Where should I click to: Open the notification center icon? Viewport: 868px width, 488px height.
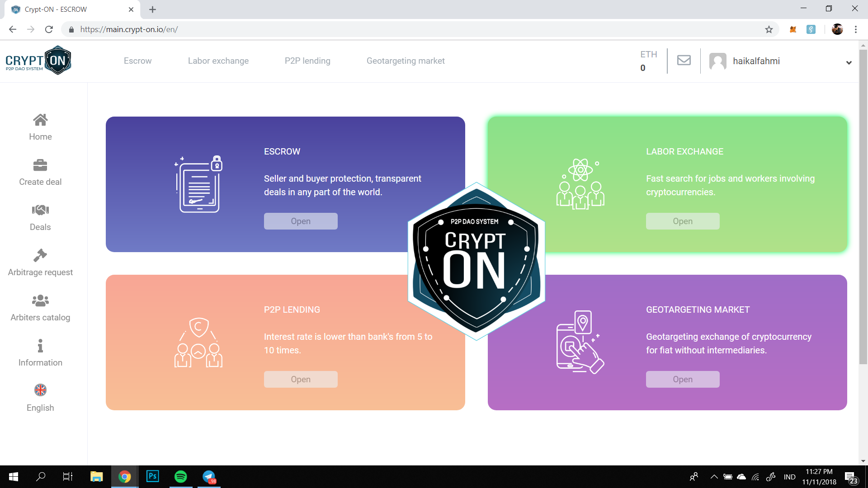[850, 477]
